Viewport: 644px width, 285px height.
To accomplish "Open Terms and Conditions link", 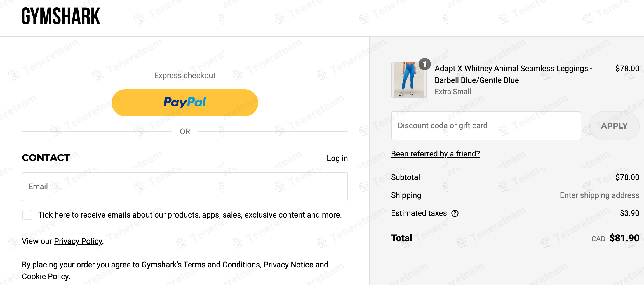I will pos(222,265).
